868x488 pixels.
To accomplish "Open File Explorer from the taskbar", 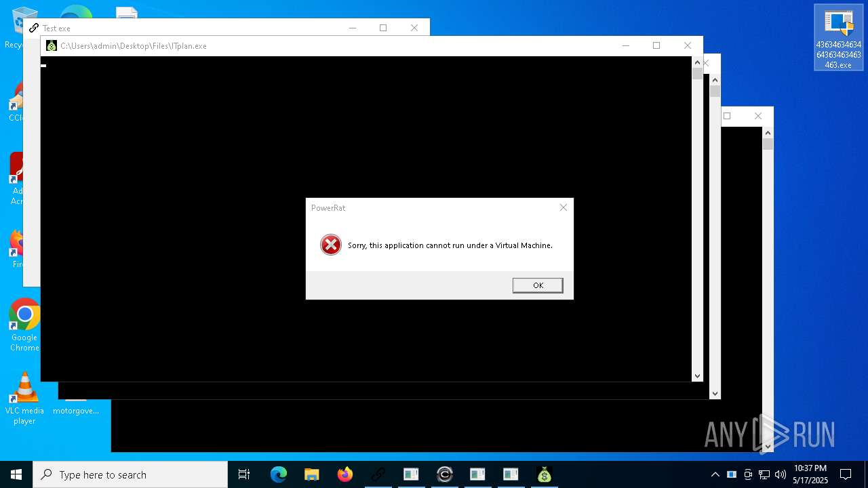I will 311,474.
